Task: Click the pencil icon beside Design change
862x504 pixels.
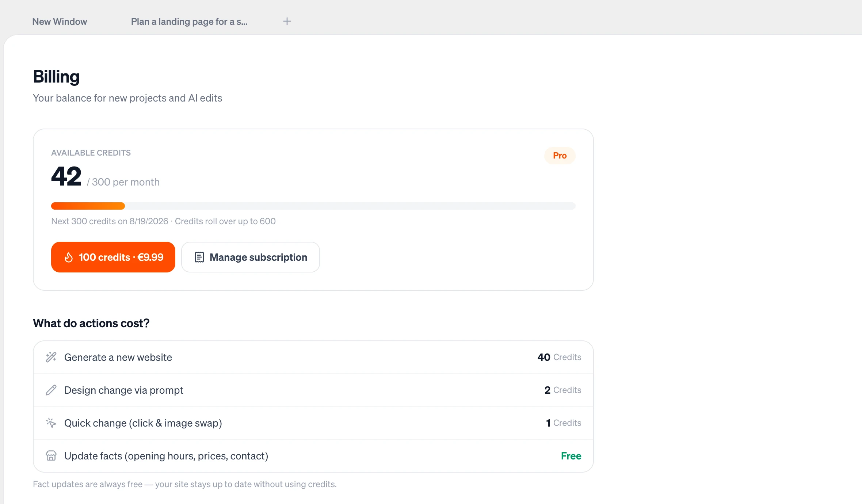Action: 51,390
